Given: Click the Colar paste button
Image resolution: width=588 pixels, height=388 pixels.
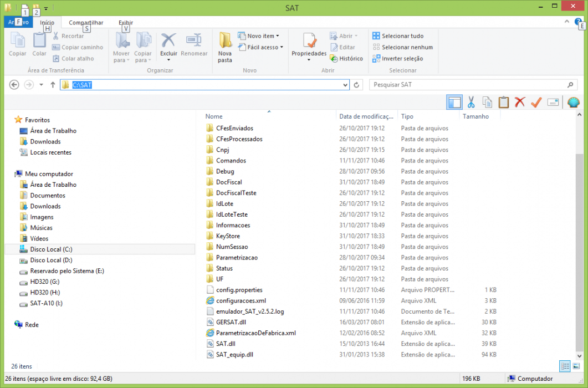Looking at the screenshot, I should 39,44.
